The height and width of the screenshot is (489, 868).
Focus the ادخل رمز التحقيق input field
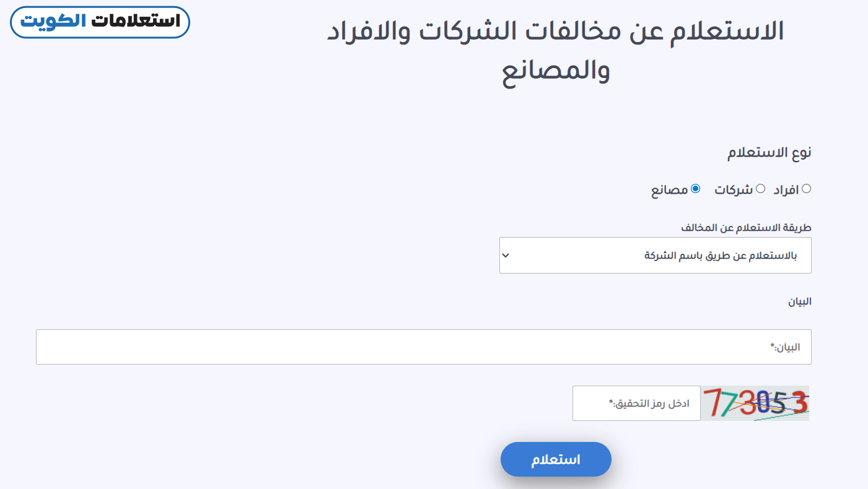click(x=636, y=403)
